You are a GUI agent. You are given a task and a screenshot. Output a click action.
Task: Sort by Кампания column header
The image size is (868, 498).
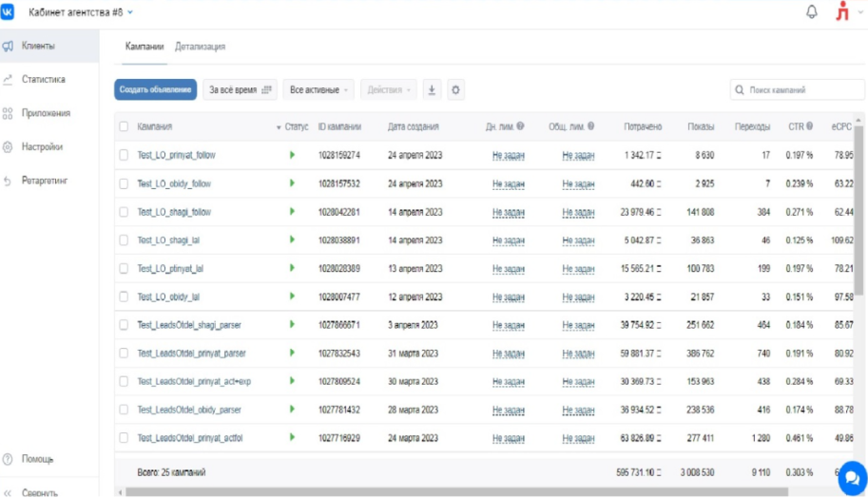[x=154, y=126]
